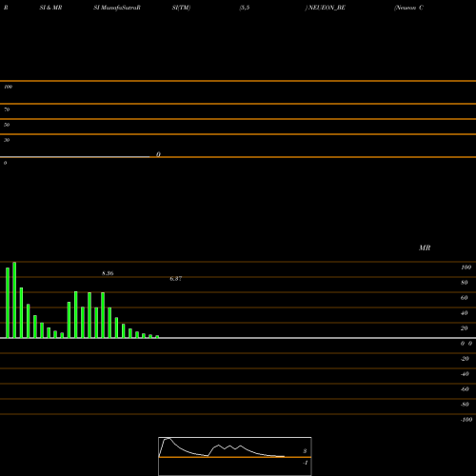Click the '8.36' value label above the bars
Image resolution: width=476 pixels, height=476 pixels.
[108, 273]
